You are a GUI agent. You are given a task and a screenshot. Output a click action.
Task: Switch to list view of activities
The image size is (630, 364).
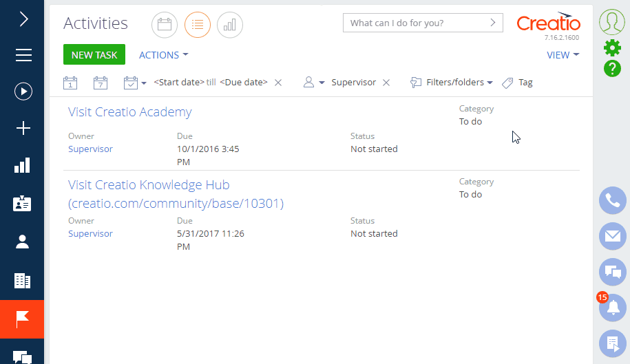[198, 25]
